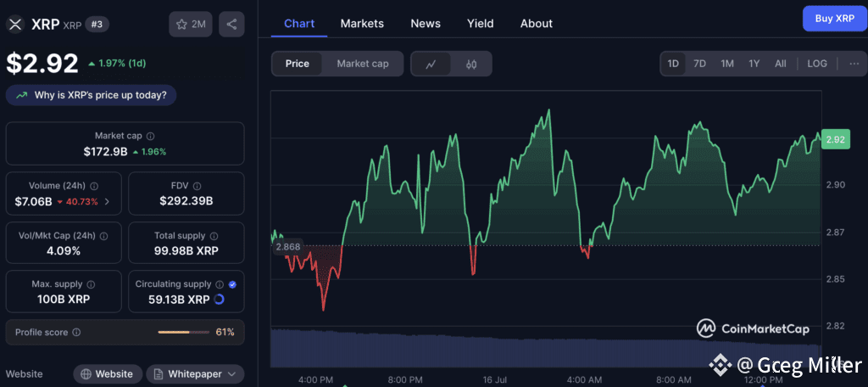
Task: Open Profile score info icon
Action: [x=76, y=333]
